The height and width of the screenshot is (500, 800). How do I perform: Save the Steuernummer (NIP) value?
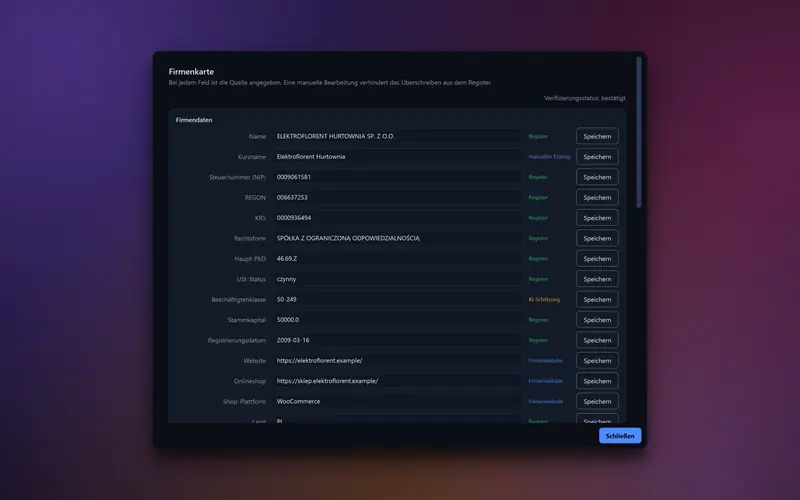[x=597, y=177]
